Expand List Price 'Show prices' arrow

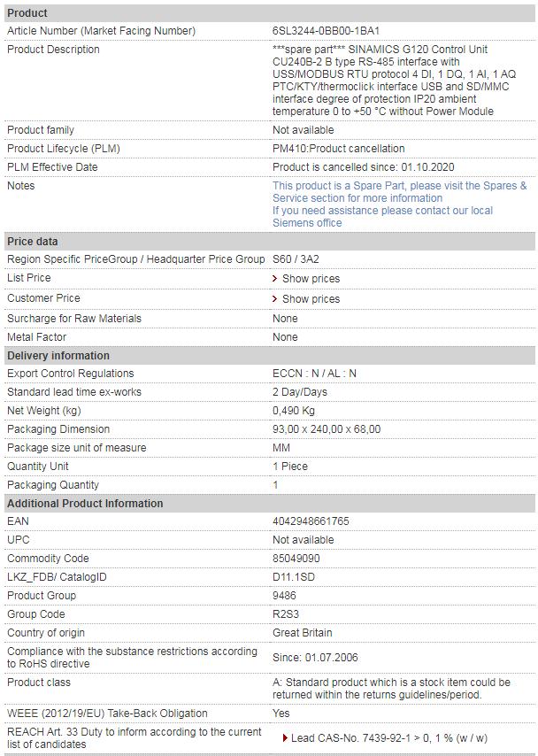click(x=275, y=279)
